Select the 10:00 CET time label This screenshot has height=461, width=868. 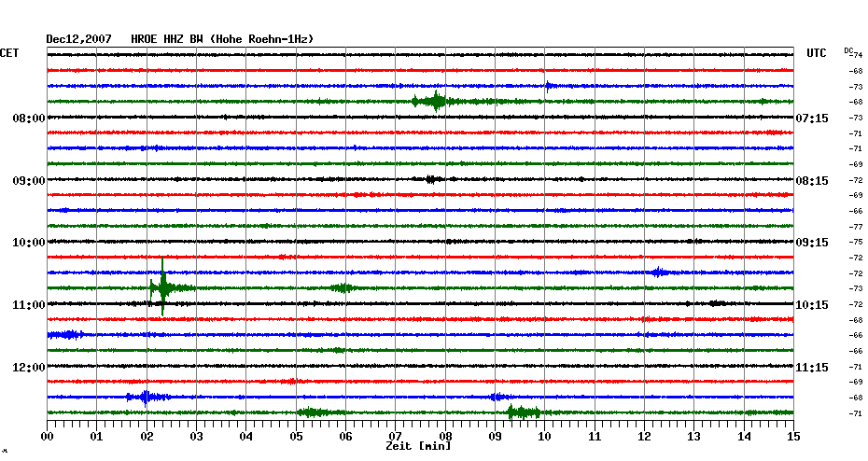tap(29, 243)
